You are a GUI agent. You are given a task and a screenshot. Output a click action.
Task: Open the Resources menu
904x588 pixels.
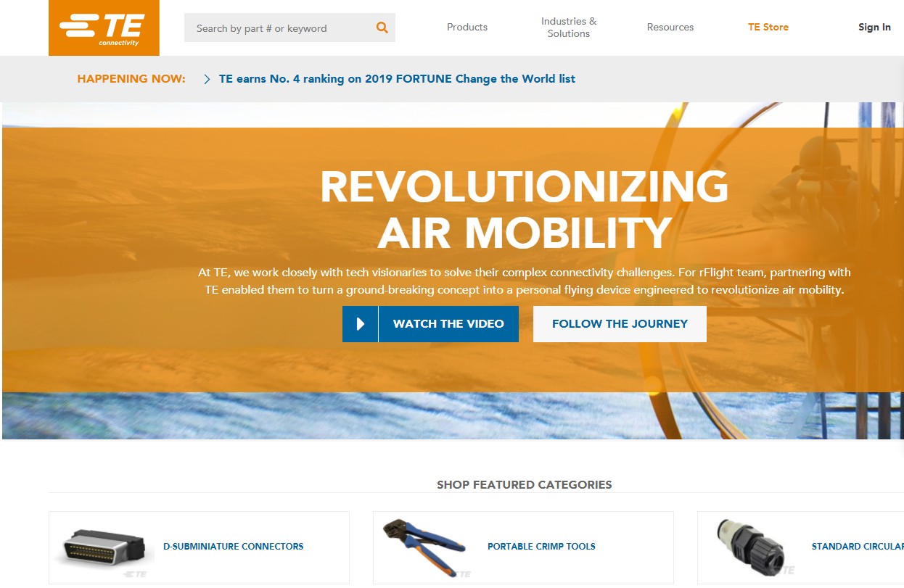pyautogui.click(x=670, y=28)
